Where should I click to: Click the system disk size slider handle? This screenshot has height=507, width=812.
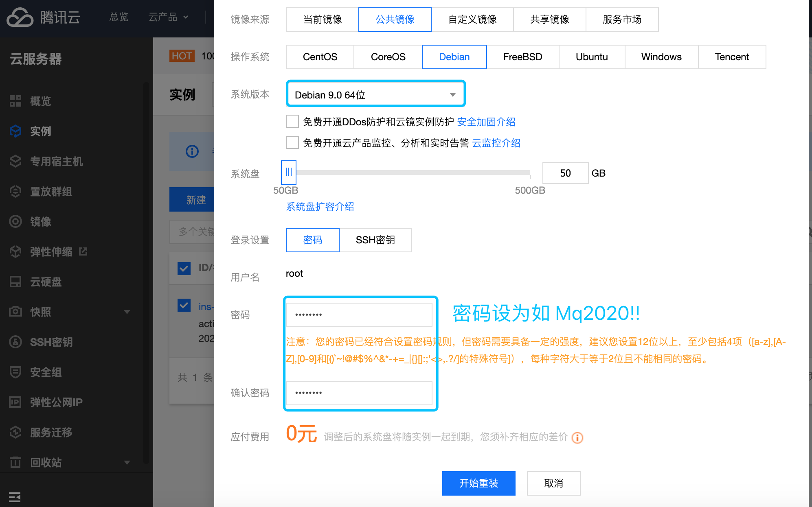click(289, 172)
